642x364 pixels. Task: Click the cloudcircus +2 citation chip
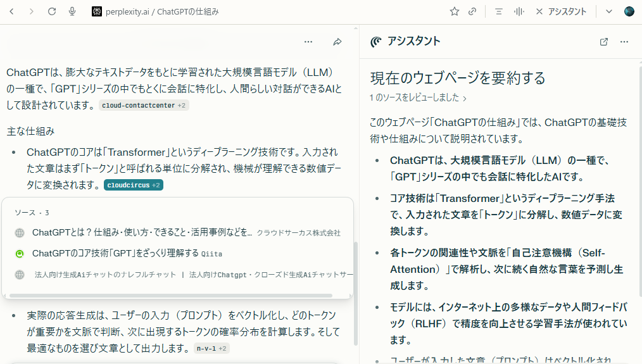pos(134,185)
